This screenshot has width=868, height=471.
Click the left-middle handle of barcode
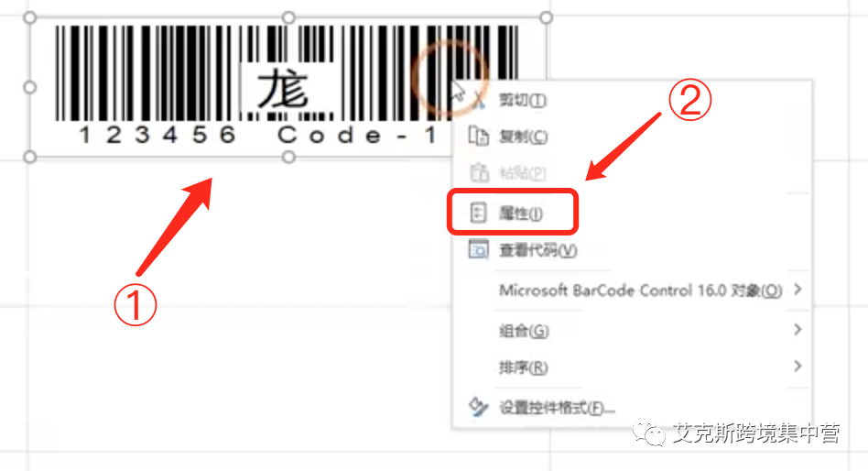click(x=30, y=87)
